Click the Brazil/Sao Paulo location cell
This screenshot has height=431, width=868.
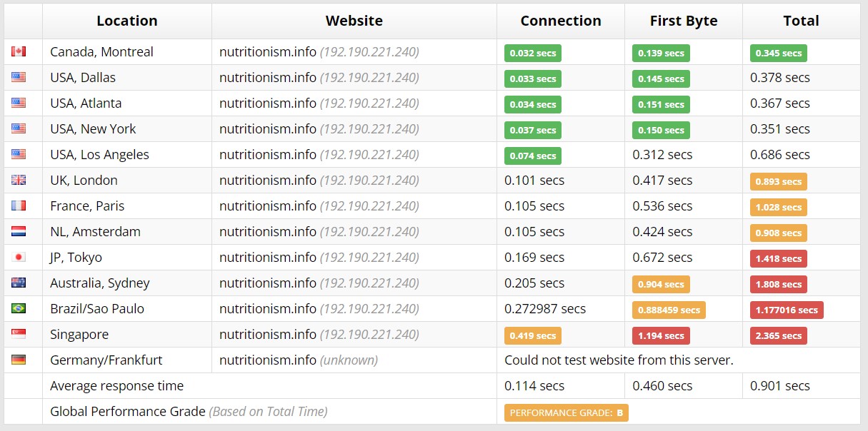127,308
